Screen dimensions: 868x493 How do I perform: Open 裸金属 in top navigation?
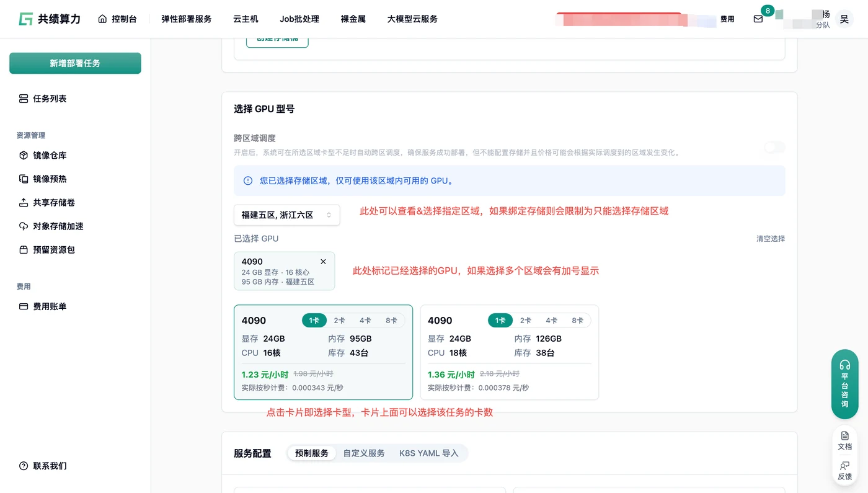click(353, 19)
